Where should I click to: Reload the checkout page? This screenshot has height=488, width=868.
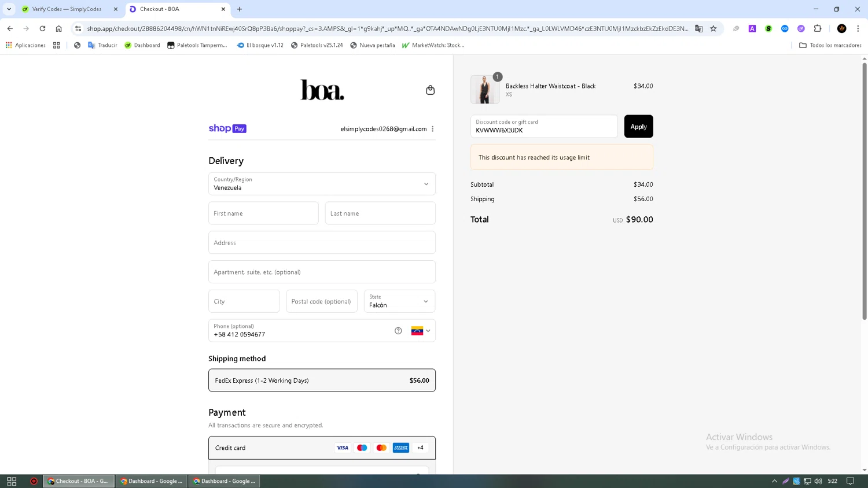coord(42,28)
